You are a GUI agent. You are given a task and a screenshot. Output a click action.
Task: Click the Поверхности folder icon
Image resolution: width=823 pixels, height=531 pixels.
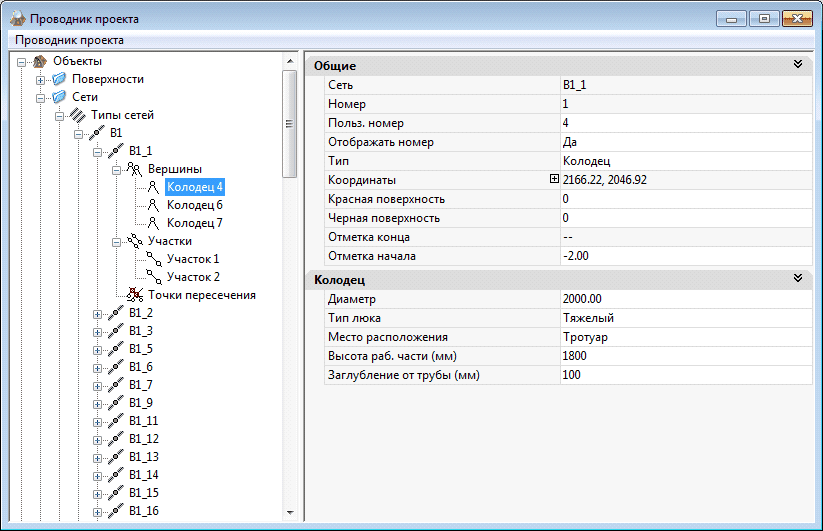point(59,79)
